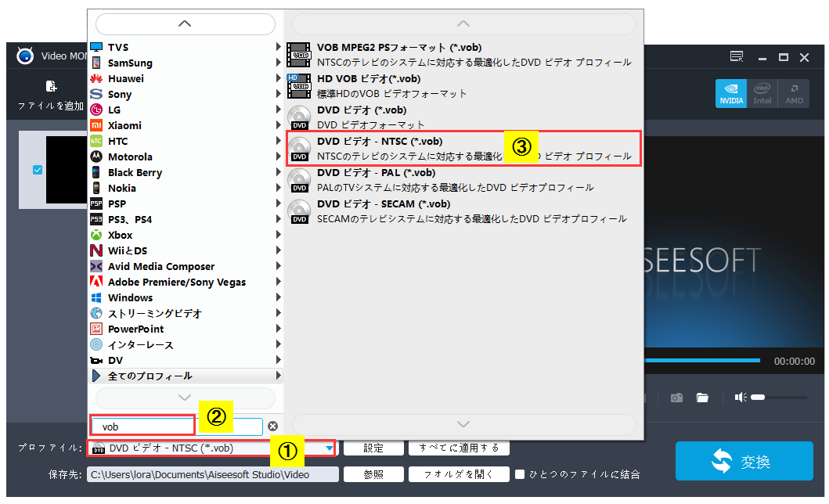Click the 設定 button
This screenshot has width=829, height=504.
(373, 448)
